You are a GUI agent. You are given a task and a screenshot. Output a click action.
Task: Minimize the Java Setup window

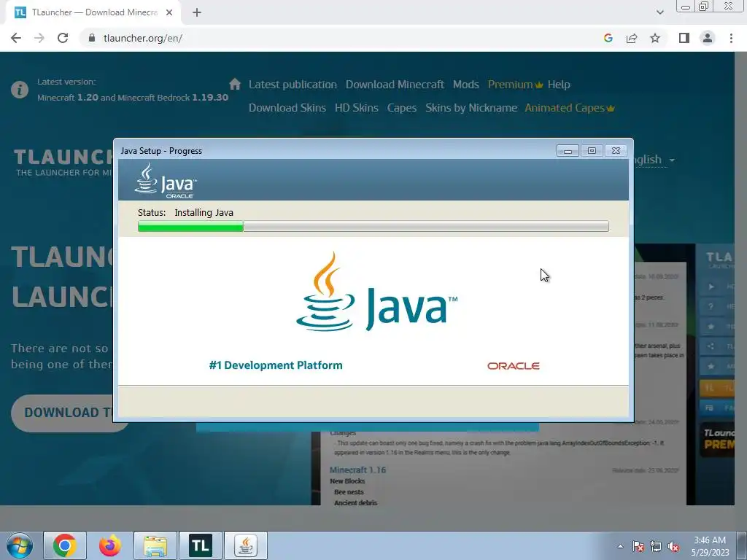[x=568, y=150]
